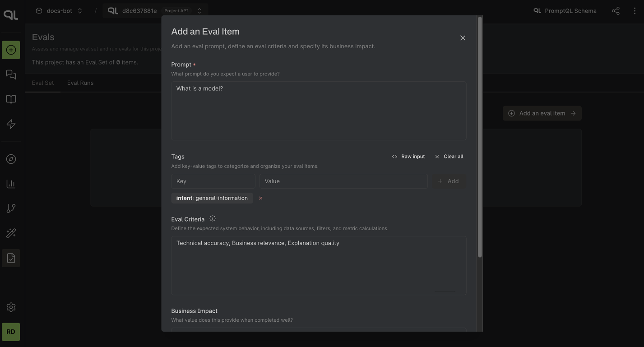Open the bar chart insights icon
This screenshot has height=347, width=644.
pos(11,184)
